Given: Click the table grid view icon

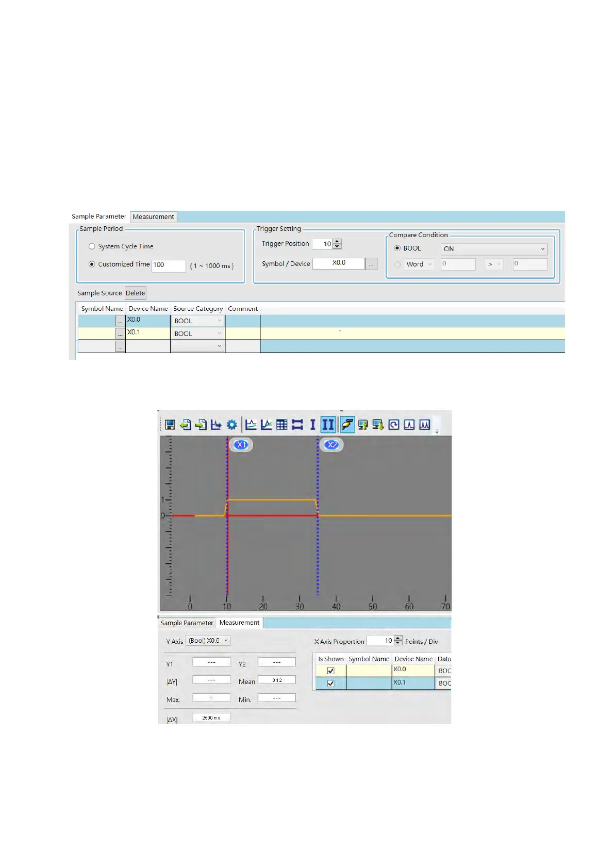Looking at the screenshot, I should [x=281, y=425].
